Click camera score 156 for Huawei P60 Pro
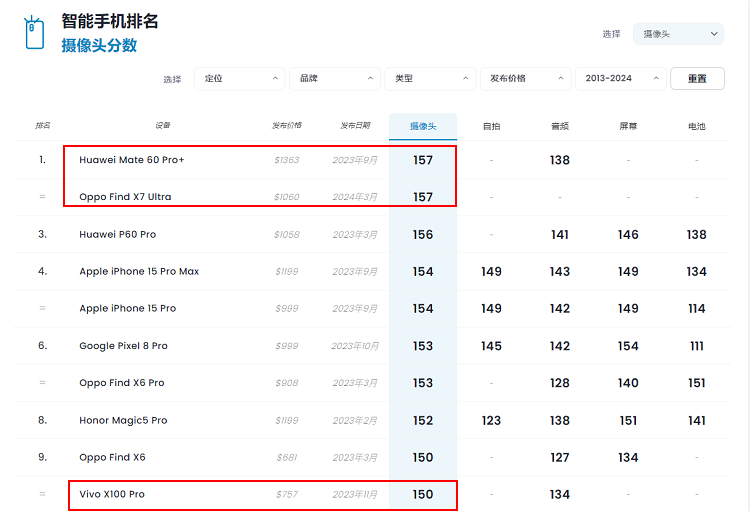The width and height of the screenshot is (750, 511). [x=423, y=234]
